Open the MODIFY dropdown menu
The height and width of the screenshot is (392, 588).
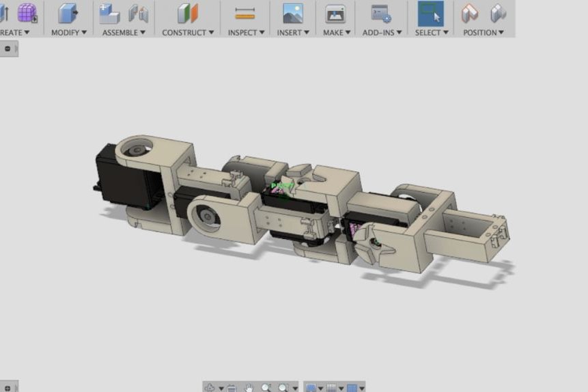point(69,33)
